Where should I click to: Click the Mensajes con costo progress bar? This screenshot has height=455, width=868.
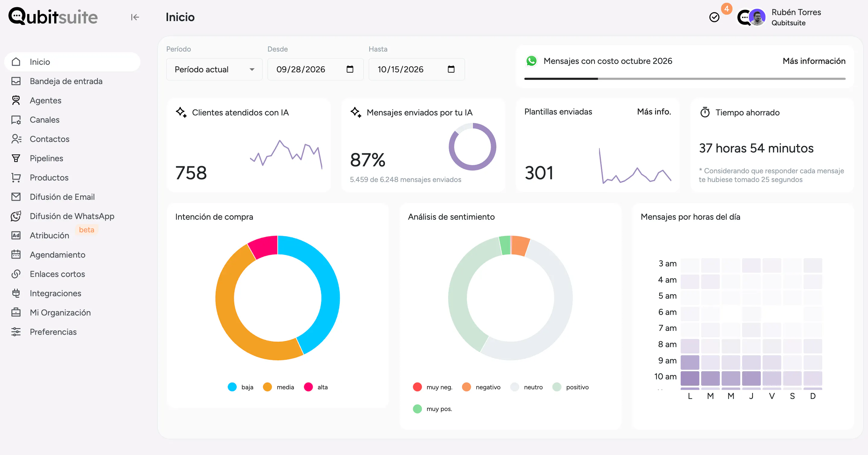pos(685,79)
